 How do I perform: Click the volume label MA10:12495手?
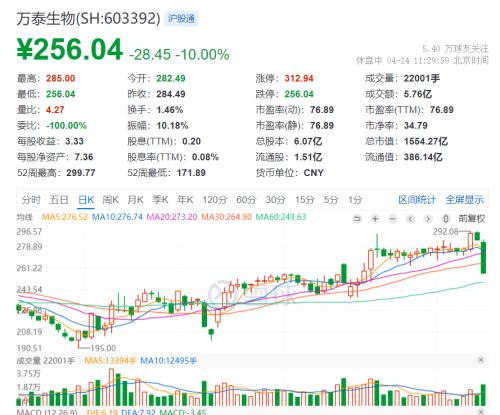coord(169,361)
